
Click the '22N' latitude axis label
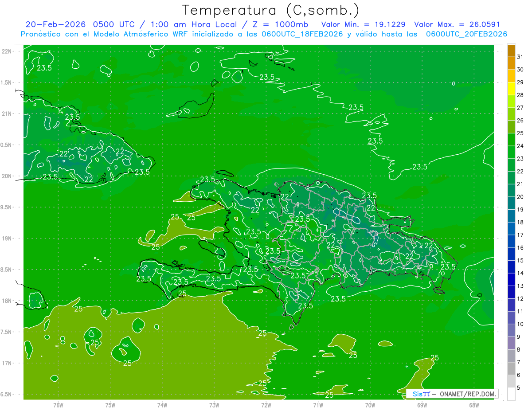tap(8, 51)
